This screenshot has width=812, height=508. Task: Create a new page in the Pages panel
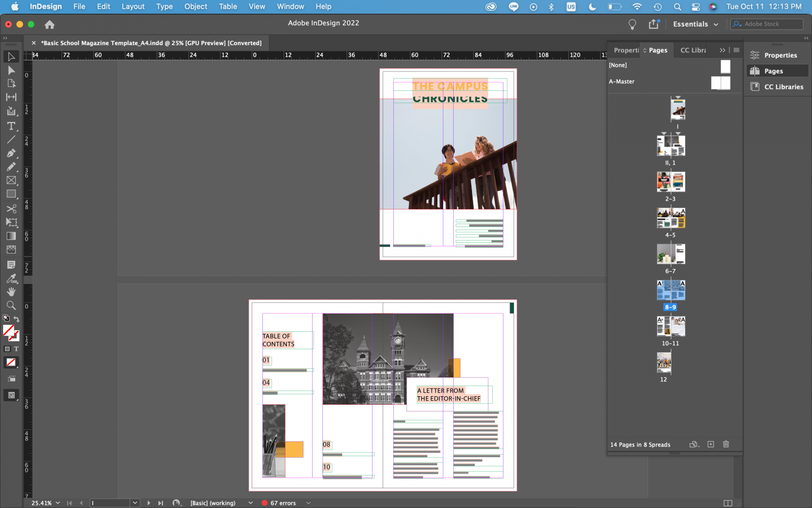tap(710, 444)
